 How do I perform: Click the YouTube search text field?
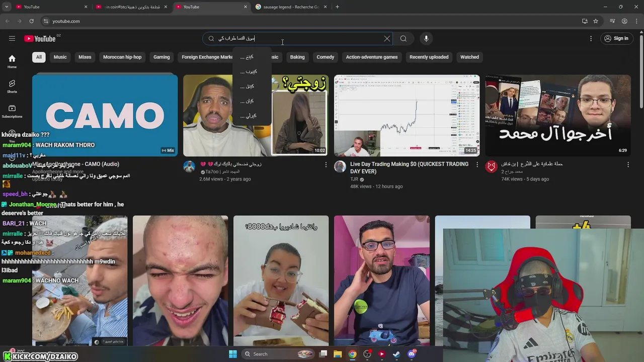[x=297, y=39]
